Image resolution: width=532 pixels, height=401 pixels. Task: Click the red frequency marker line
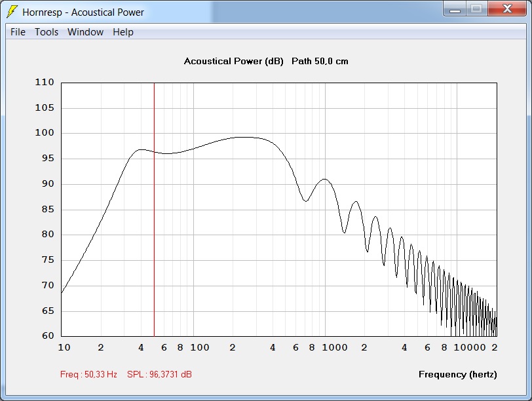pyautogui.click(x=155, y=210)
